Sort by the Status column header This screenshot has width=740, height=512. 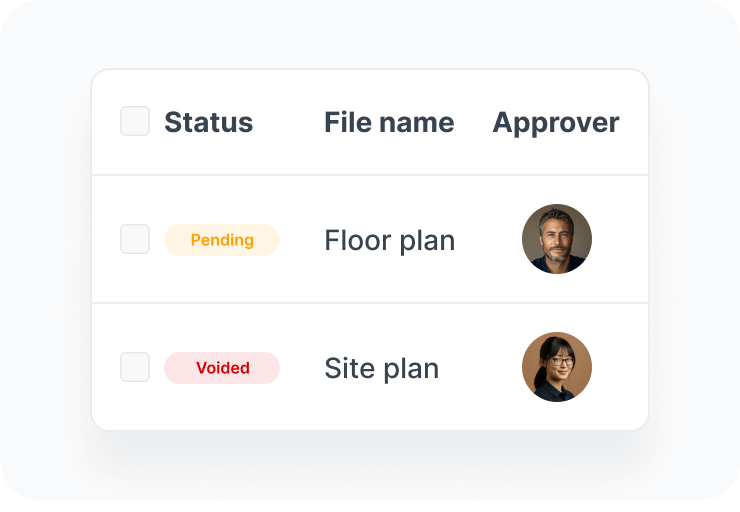pyautogui.click(x=209, y=122)
